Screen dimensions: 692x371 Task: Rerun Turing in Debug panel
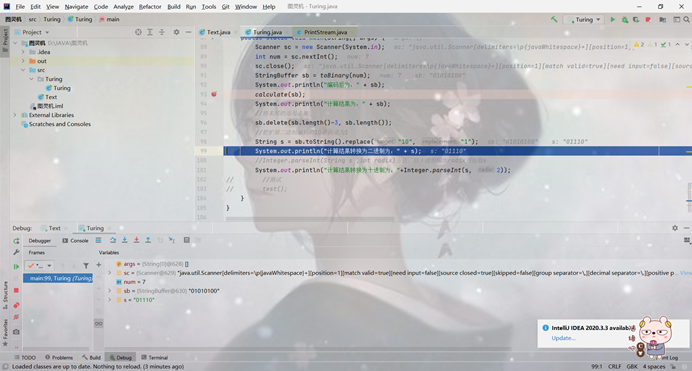[x=16, y=241]
